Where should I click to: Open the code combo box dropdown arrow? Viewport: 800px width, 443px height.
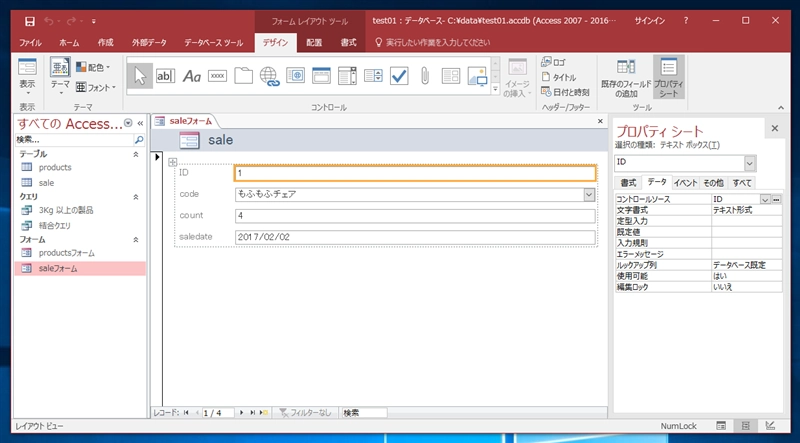click(x=589, y=194)
